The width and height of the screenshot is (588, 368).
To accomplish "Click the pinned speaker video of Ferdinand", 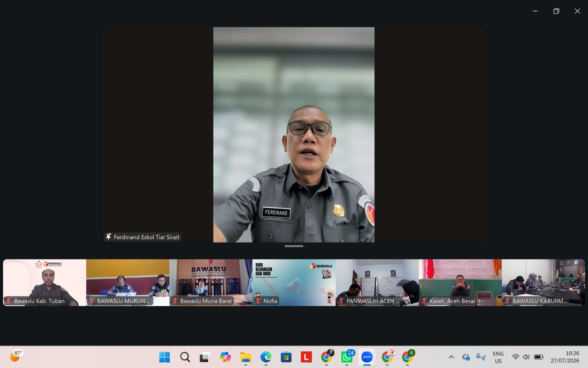I will click(294, 135).
